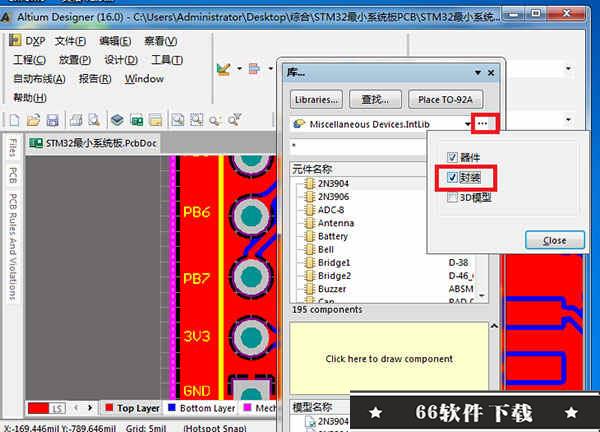Enable the 3D模型 checkbox
The height and width of the screenshot is (432, 600).
[x=452, y=197]
